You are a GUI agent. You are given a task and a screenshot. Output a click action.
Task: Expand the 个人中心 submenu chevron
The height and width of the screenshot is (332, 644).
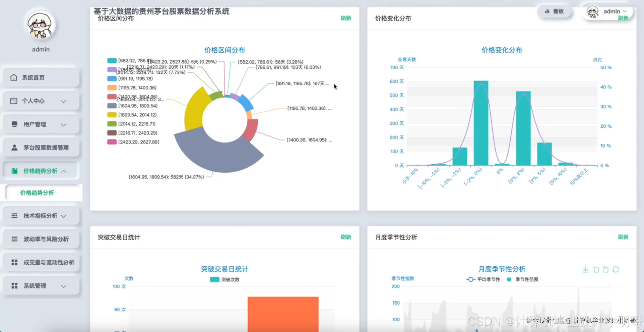tap(64, 101)
